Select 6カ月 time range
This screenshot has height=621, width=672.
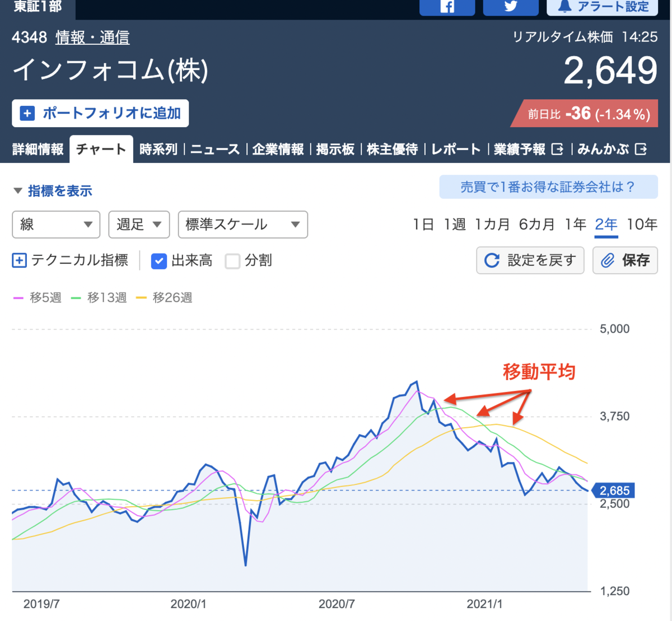(536, 225)
